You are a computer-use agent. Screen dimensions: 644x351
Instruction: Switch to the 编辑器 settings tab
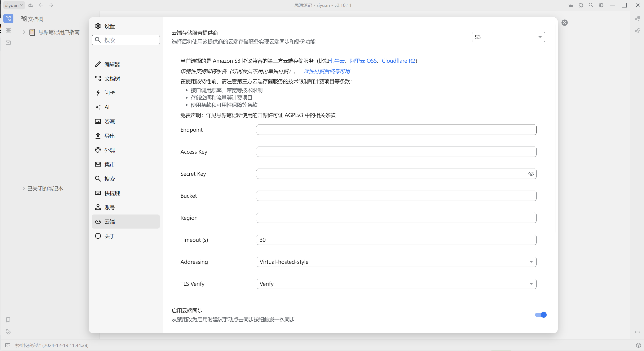tap(112, 64)
